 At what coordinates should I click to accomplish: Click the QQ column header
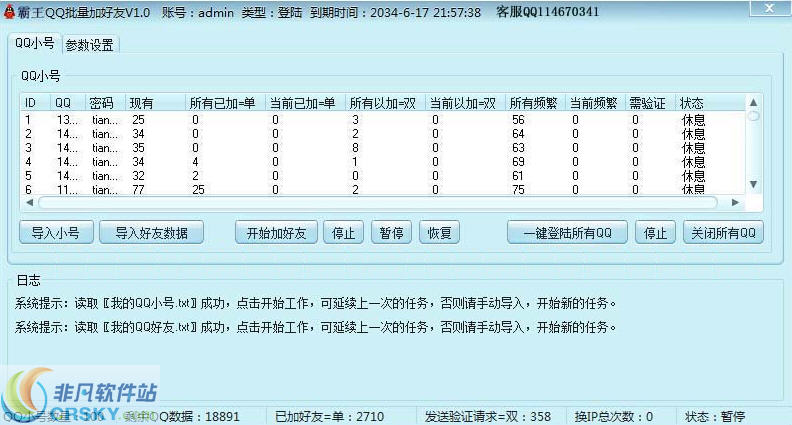coord(68,103)
